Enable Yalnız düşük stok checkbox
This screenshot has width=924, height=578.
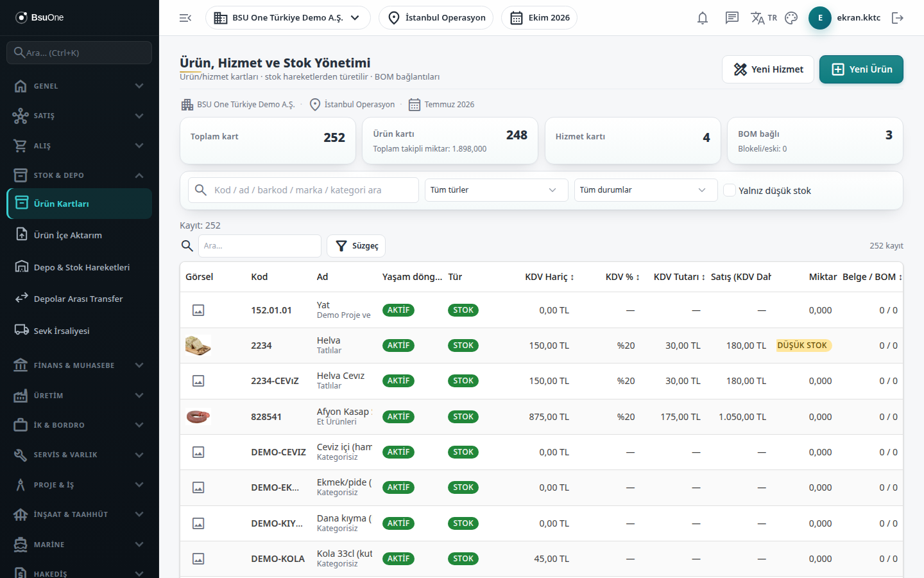coord(730,190)
